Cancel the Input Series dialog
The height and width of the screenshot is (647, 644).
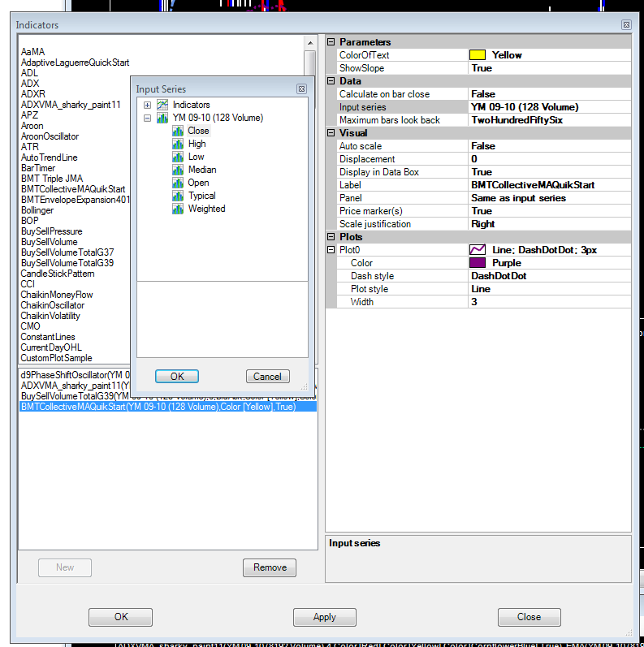(267, 377)
